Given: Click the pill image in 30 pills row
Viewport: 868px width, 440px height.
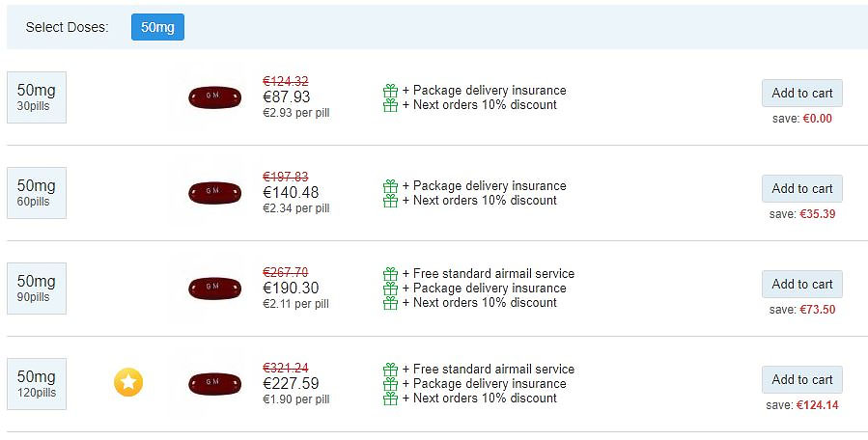Looking at the screenshot, I should coord(214,96).
